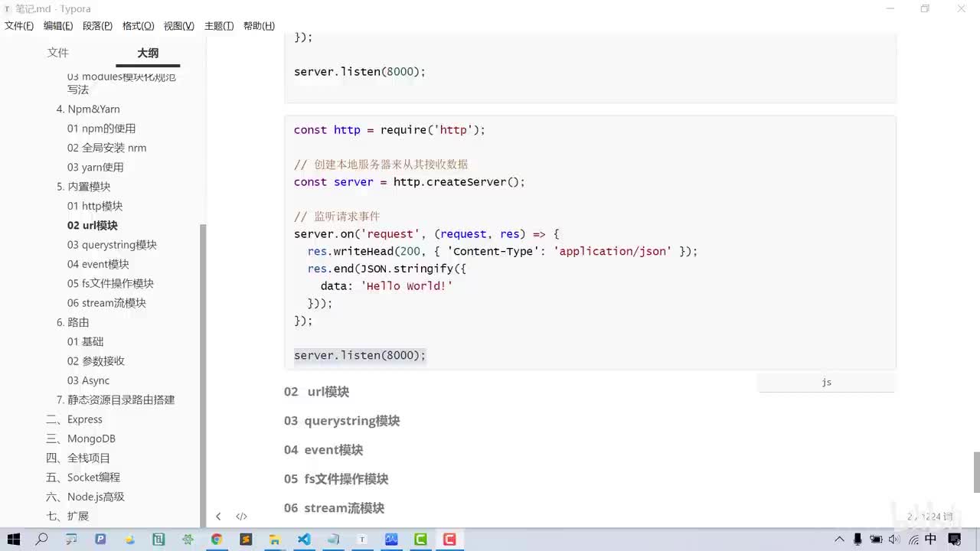Screen dimensions: 980x551
Task: Open the microphone tray icon
Action: click(x=857, y=539)
